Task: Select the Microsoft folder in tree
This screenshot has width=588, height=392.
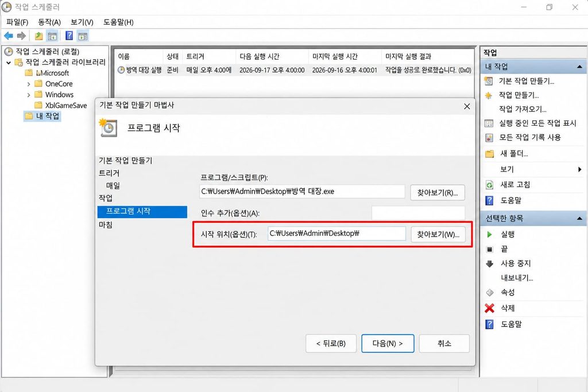Action: pos(53,73)
